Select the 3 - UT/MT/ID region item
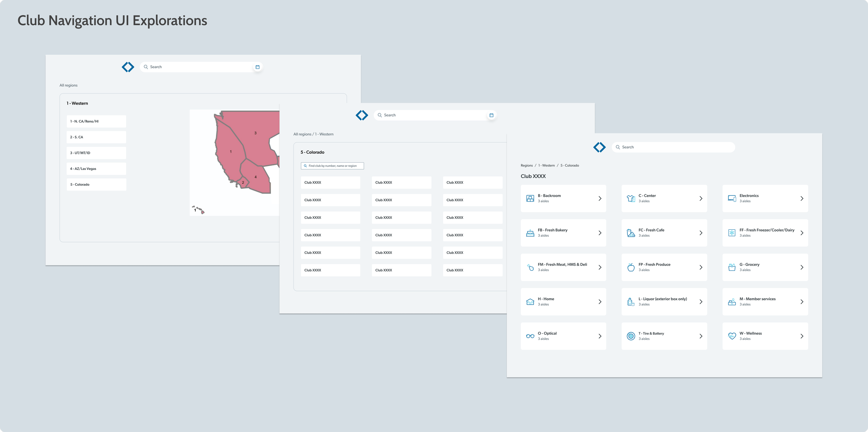Screen dimensions: 868x432 (96, 153)
